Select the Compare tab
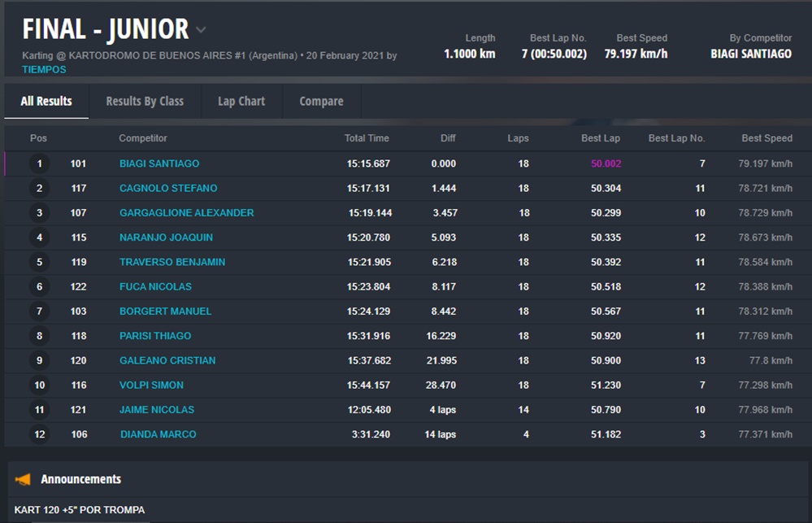Image resolution: width=812 pixels, height=523 pixels. pos(321,102)
